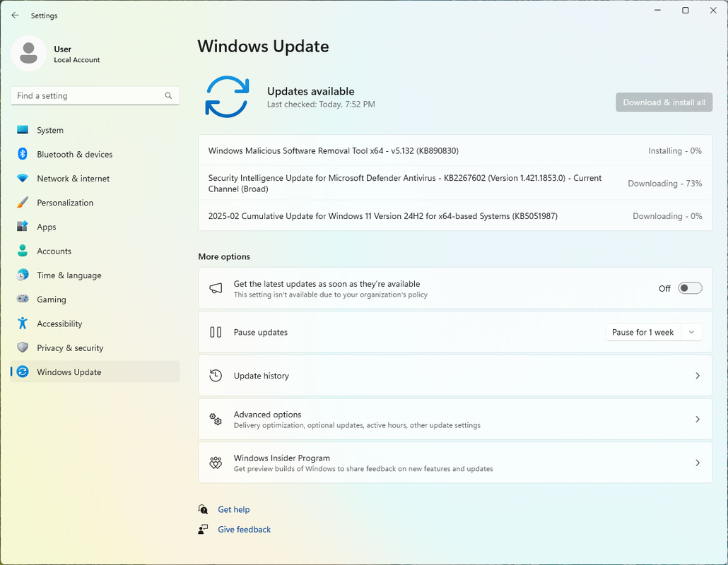Click the Pause updates label
Screen dimensions: 728x565
(261, 332)
